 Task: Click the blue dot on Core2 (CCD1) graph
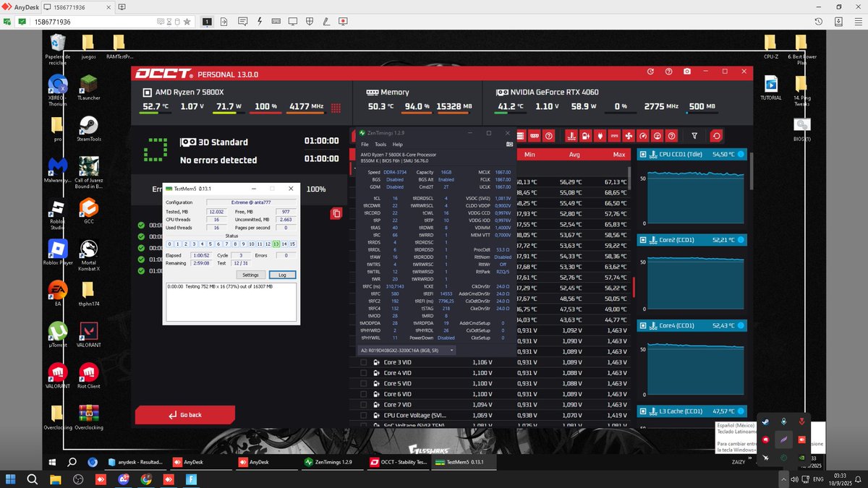click(x=741, y=240)
